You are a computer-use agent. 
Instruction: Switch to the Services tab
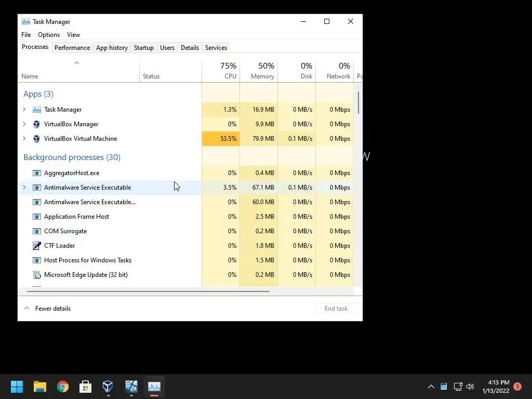(216, 48)
